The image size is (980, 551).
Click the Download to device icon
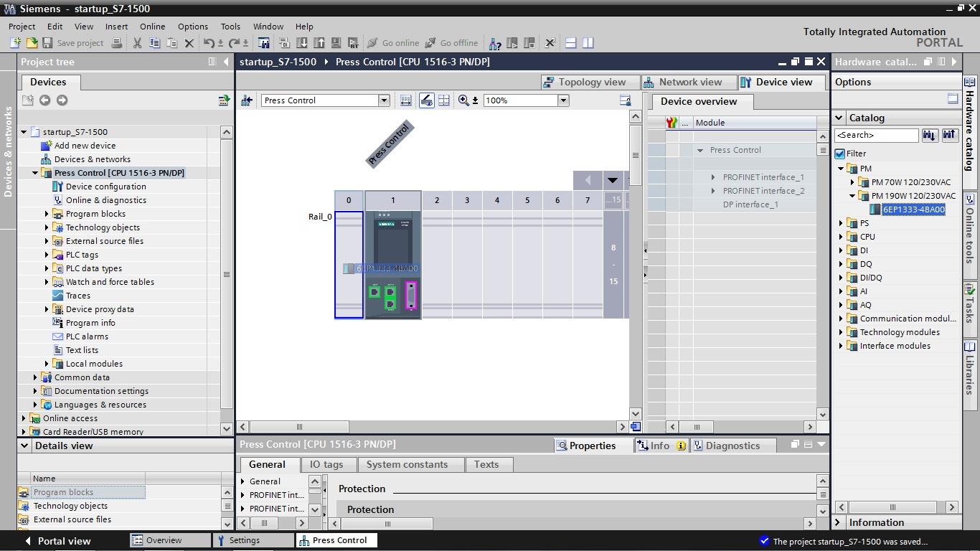tap(301, 43)
